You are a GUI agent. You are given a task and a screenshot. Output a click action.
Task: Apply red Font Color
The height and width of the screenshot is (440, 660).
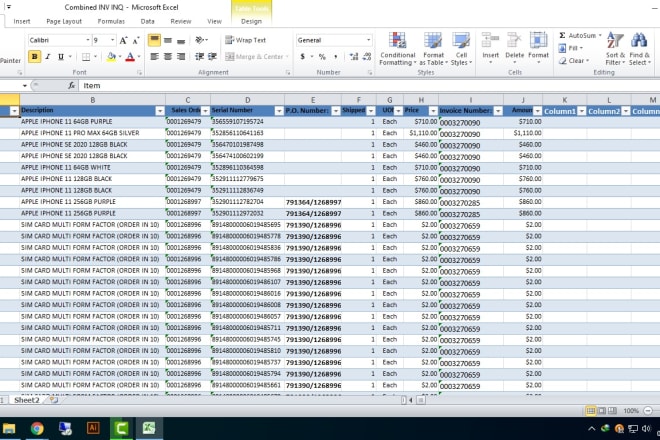point(130,56)
